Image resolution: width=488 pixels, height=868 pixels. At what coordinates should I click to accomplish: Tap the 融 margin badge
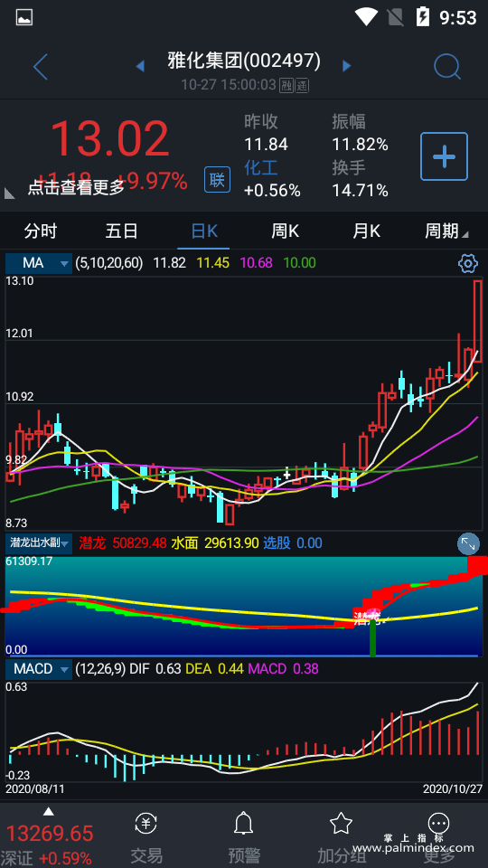click(286, 85)
